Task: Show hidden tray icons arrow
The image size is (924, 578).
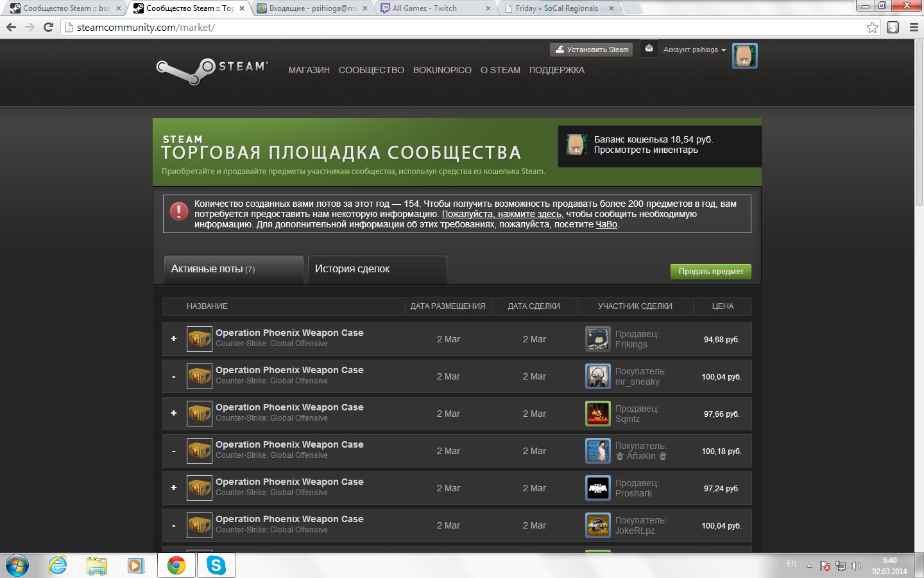Action: (x=809, y=566)
